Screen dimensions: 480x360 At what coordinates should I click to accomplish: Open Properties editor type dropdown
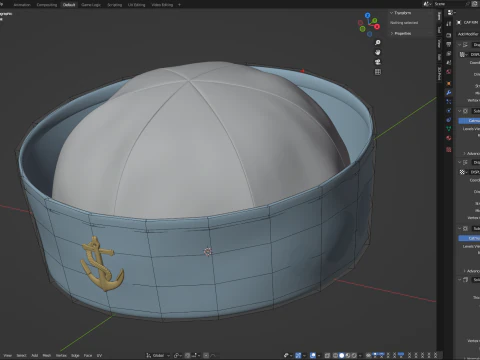tap(451, 13)
